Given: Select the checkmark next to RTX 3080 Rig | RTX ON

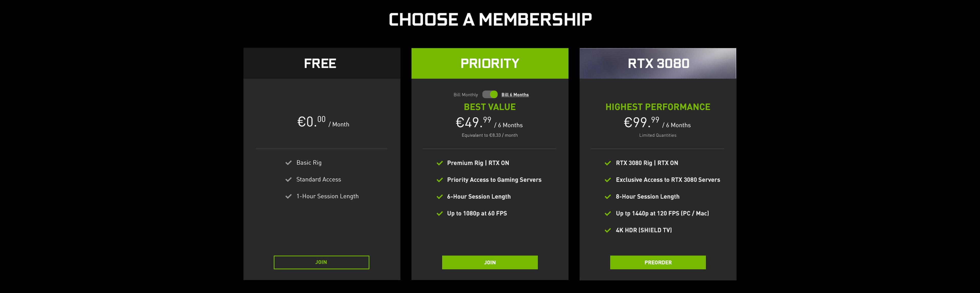Looking at the screenshot, I should point(608,163).
